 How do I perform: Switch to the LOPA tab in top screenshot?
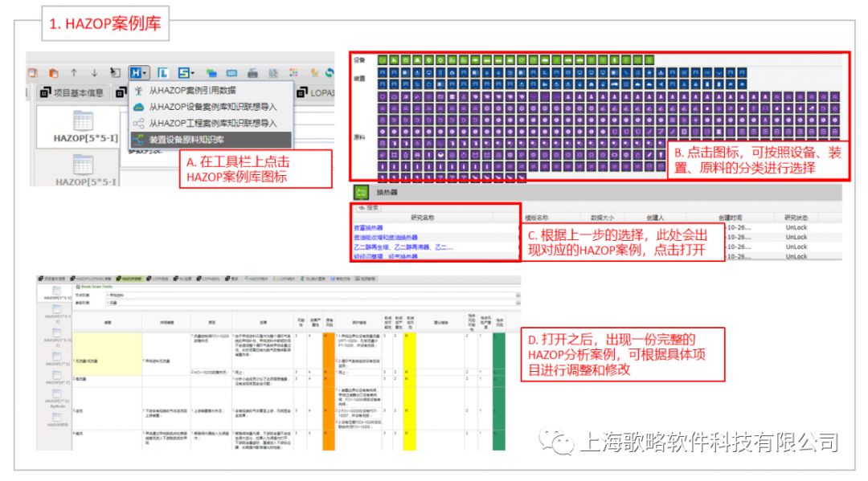pos(316,93)
